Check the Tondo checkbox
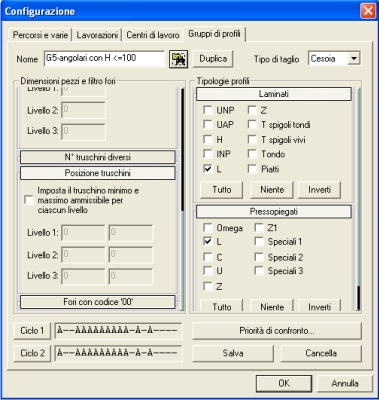The height and width of the screenshot is (400, 379). (252, 154)
